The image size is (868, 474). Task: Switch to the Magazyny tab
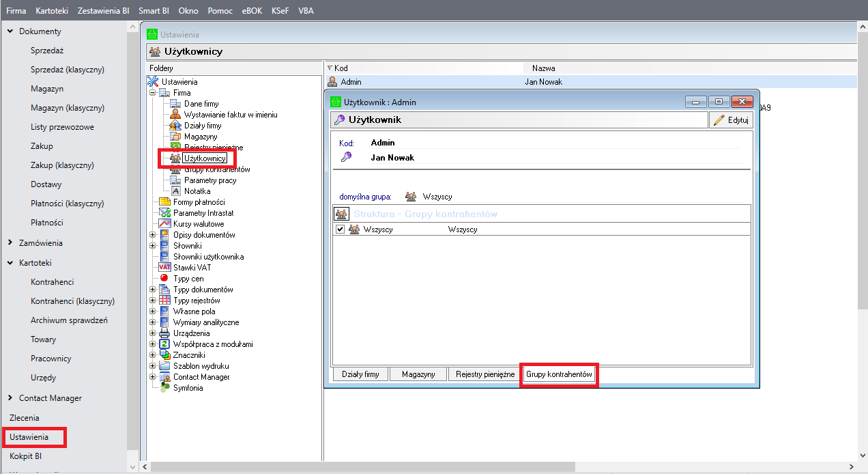[418, 374]
